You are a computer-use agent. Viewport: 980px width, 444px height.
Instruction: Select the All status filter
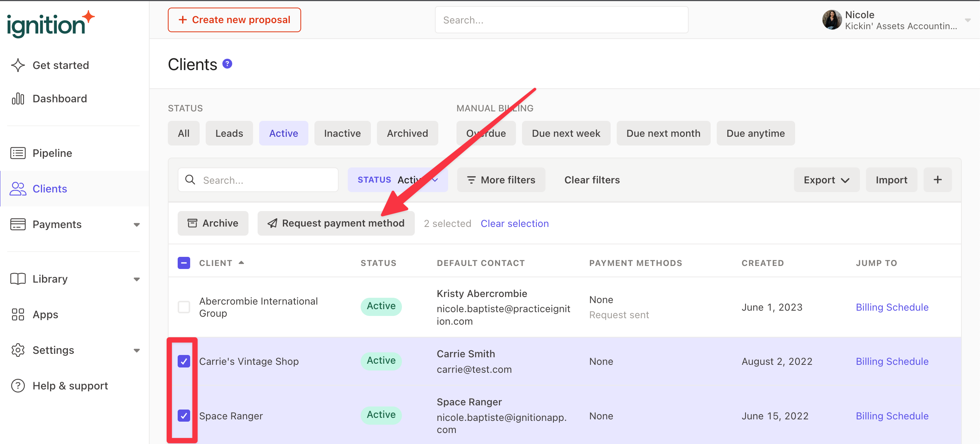click(x=183, y=133)
